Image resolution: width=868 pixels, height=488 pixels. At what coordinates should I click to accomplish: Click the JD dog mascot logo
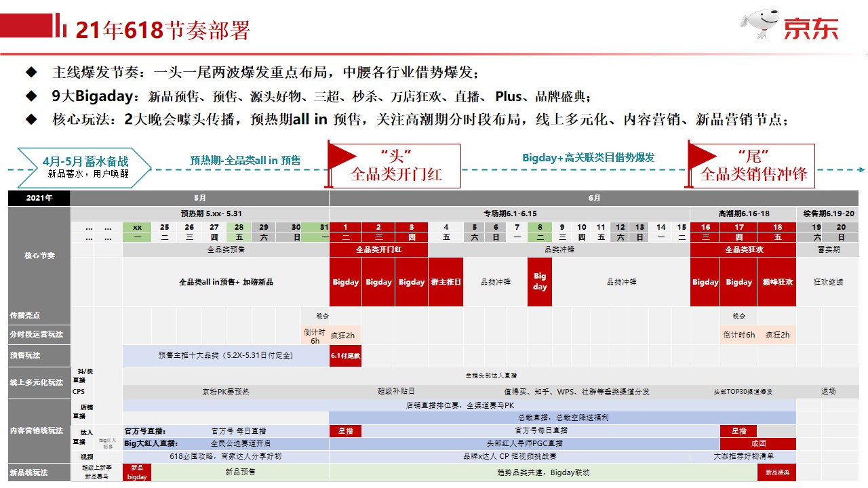(x=759, y=25)
